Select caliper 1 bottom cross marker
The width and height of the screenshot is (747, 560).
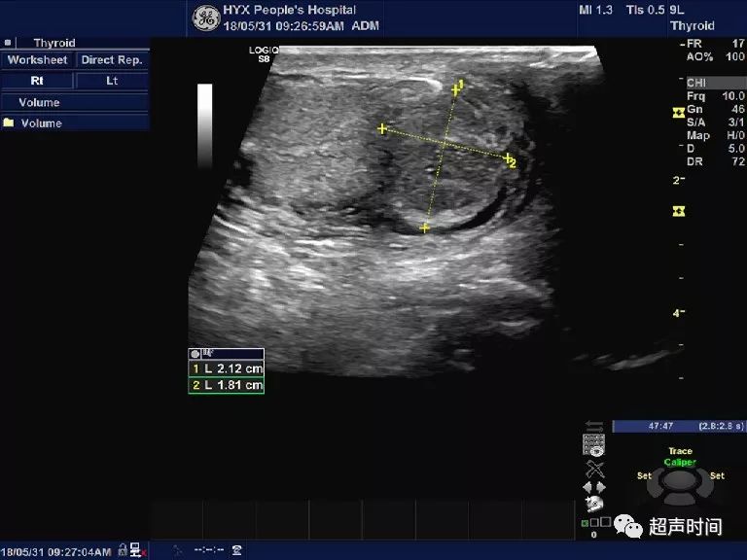[424, 228]
